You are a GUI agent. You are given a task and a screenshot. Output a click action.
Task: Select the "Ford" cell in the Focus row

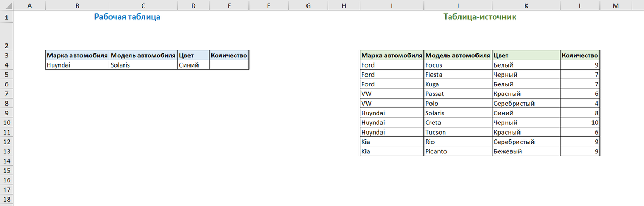tap(392, 65)
